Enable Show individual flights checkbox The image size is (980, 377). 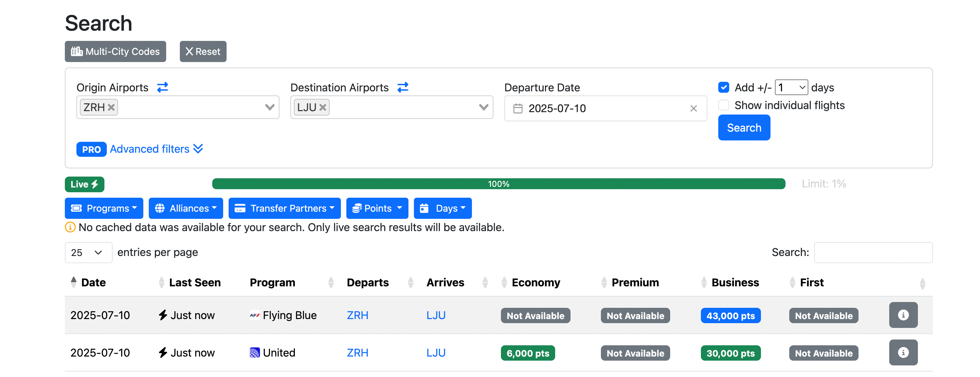[x=724, y=105]
